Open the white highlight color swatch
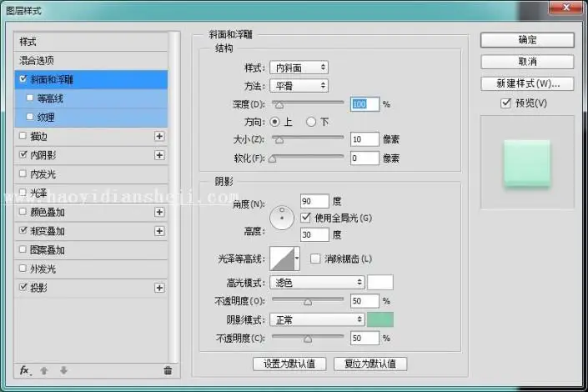Viewport: 588px width, 392px height. (x=379, y=282)
